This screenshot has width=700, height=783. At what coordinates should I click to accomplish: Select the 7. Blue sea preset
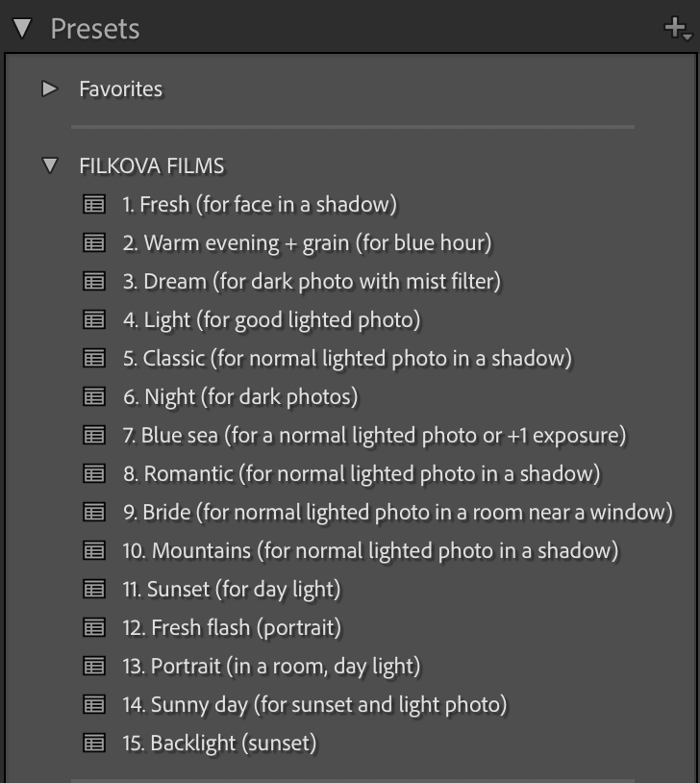[373, 435]
